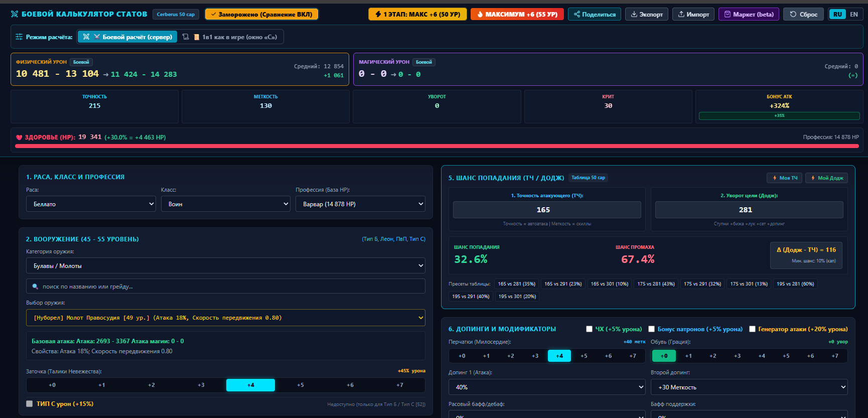The image size is (868, 418).
Task: Click the lightning icon on Моя ТЧ
Action: pyautogui.click(x=775, y=178)
